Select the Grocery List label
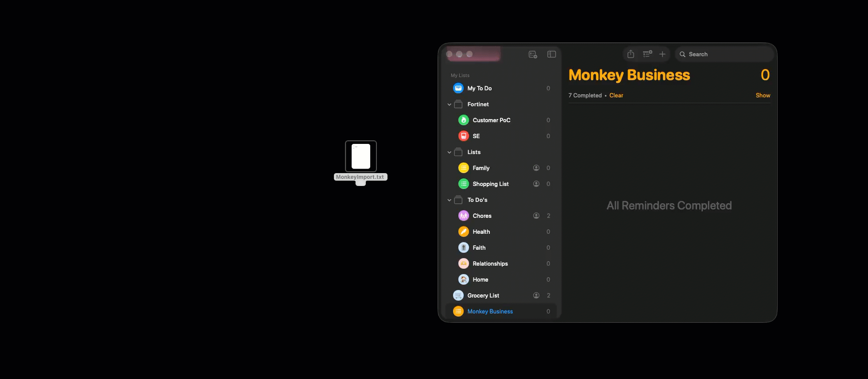 [x=483, y=295]
